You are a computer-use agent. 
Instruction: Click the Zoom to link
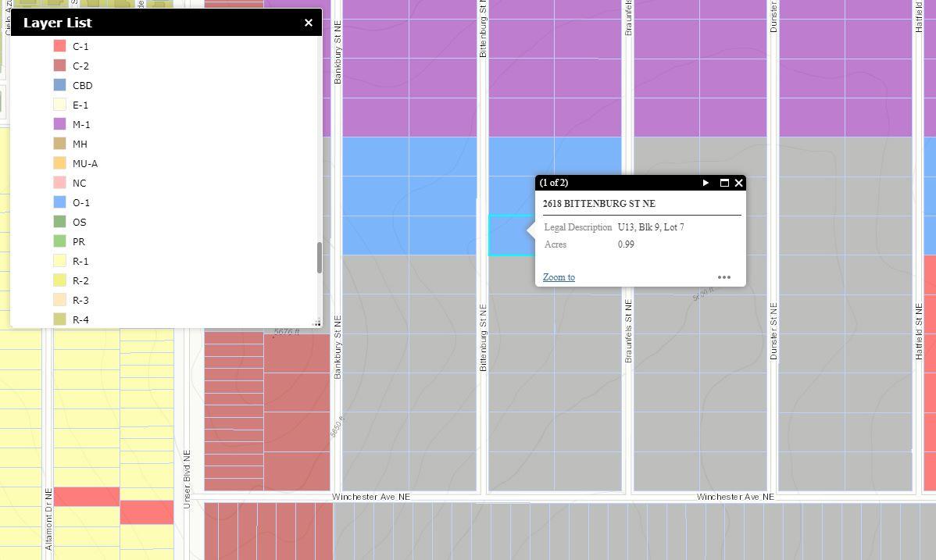559,277
